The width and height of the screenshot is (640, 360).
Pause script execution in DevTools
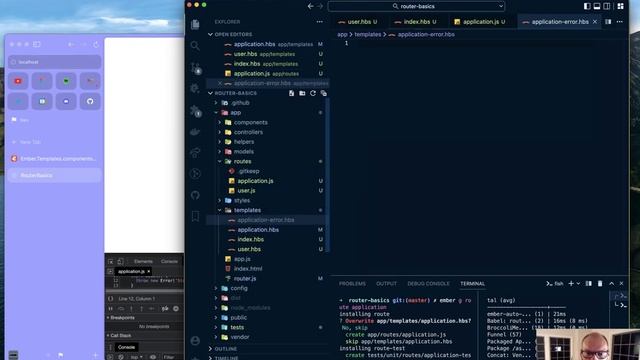pyautogui.click(x=111, y=309)
